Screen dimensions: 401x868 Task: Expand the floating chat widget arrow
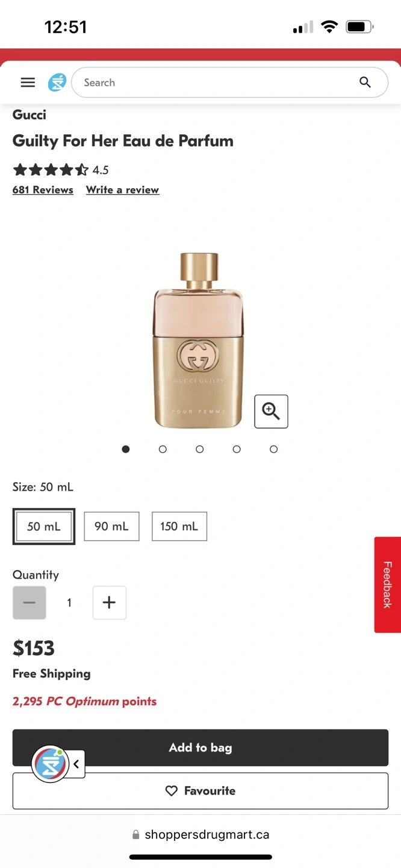click(77, 764)
